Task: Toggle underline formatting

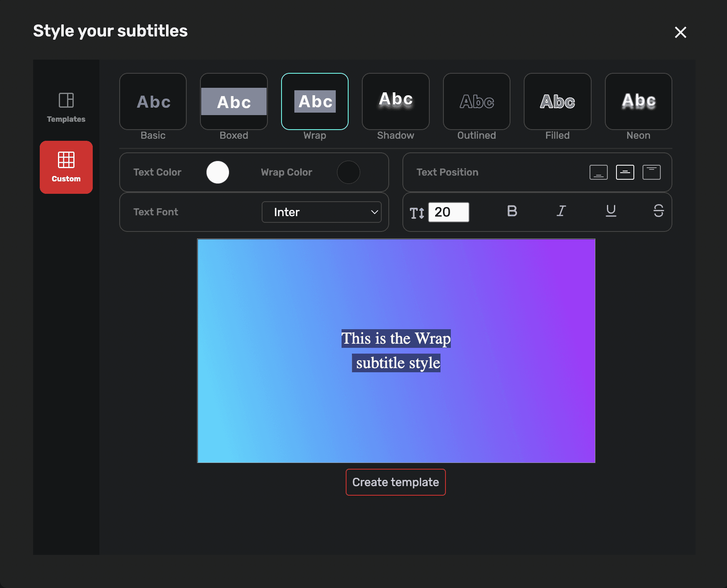Action: [611, 211]
